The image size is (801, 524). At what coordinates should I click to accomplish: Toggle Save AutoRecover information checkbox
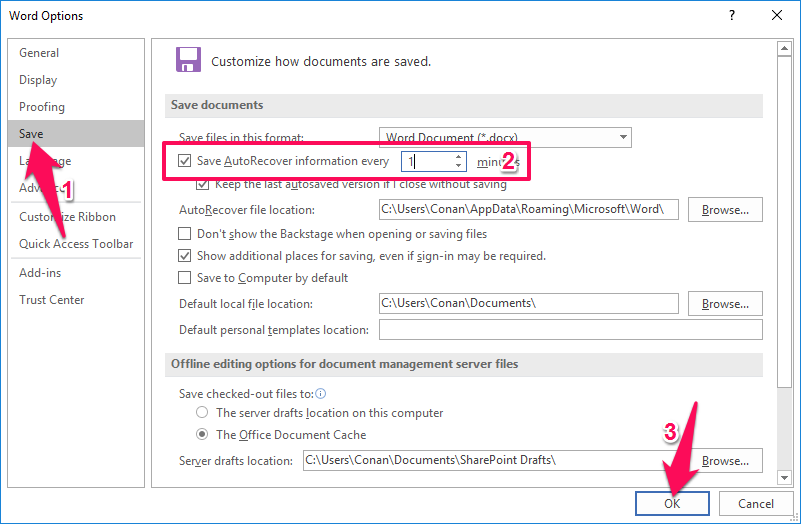pos(184,161)
